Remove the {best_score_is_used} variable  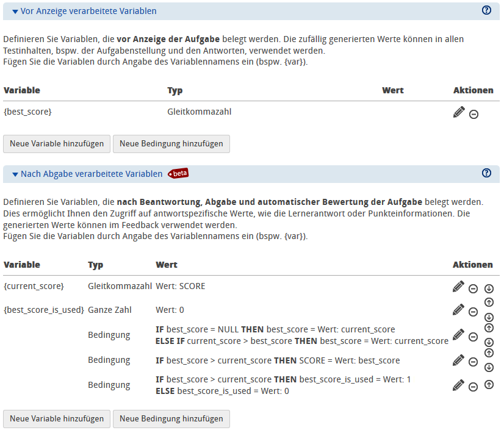[473, 312]
